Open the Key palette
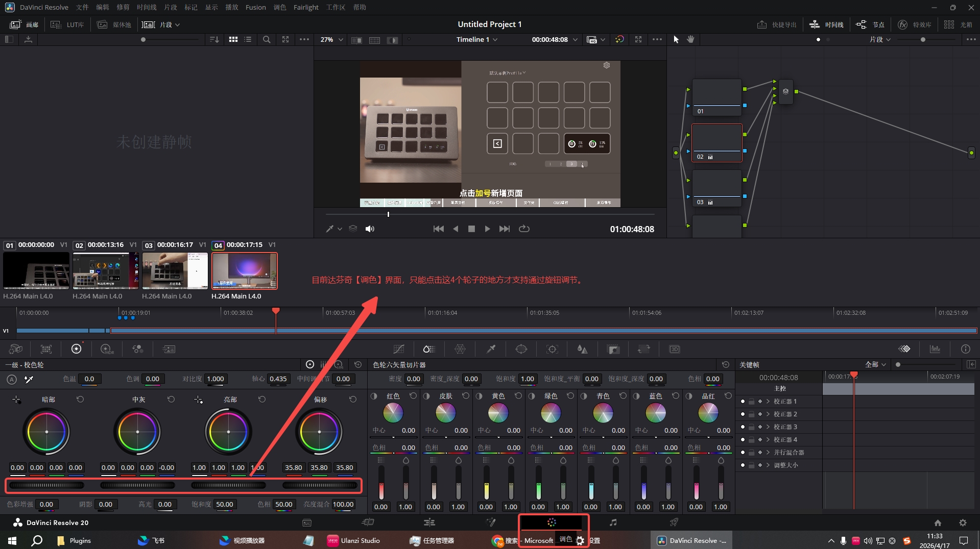 pyautogui.click(x=613, y=349)
